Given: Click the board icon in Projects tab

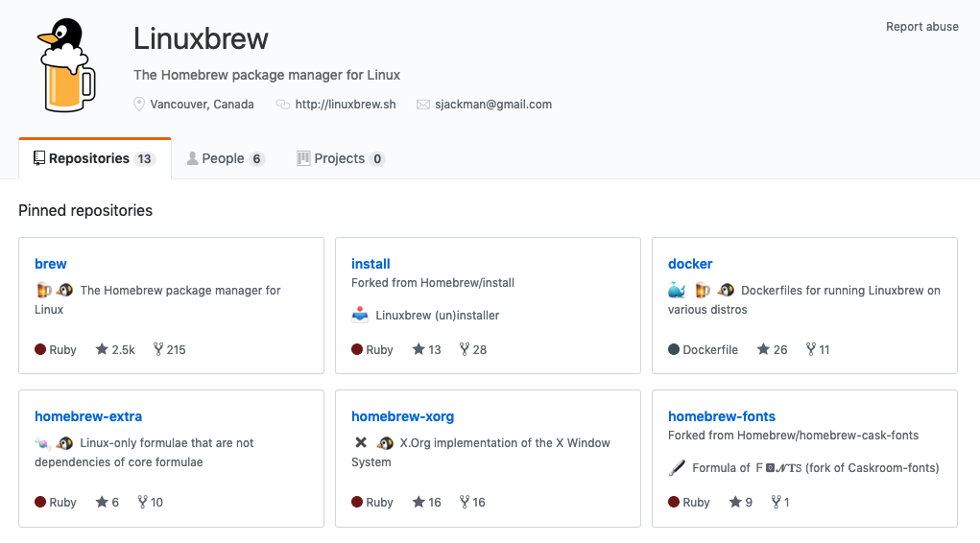Looking at the screenshot, I should (303, 158).
